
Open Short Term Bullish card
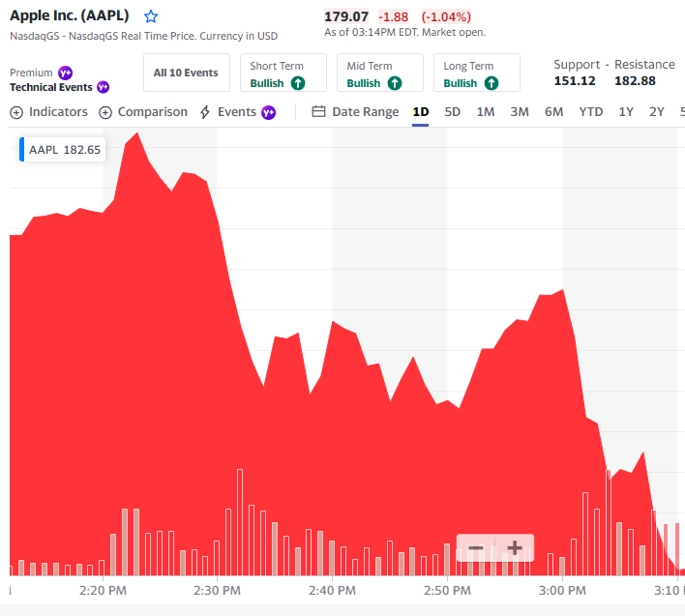[x=283, y=73]
